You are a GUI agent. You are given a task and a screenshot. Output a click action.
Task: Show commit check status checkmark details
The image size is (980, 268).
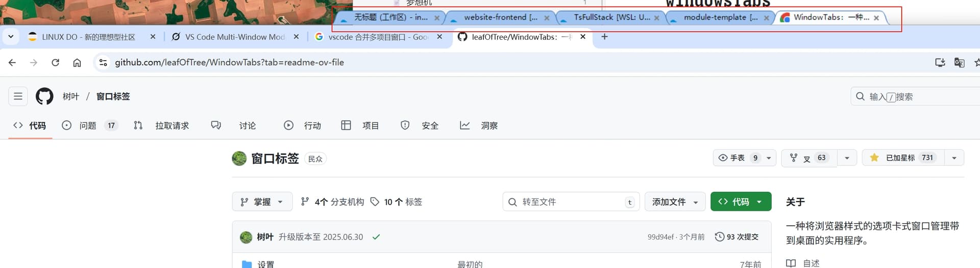click(x=376, y=237)
